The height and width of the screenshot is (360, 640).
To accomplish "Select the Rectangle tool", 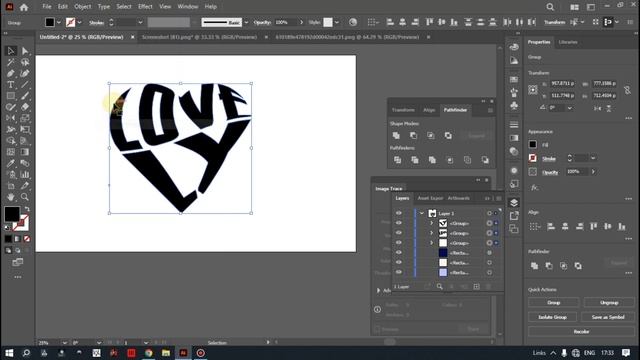I will [11, 96].
